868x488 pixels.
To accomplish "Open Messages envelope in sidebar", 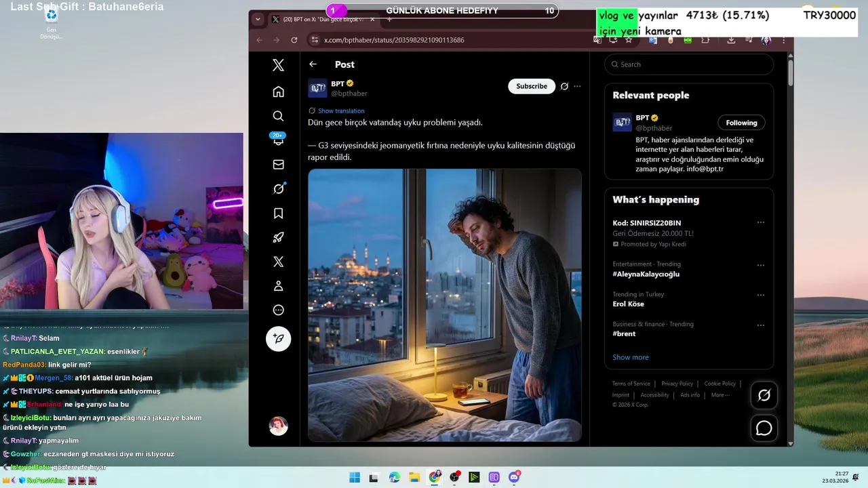I will 278,164.
